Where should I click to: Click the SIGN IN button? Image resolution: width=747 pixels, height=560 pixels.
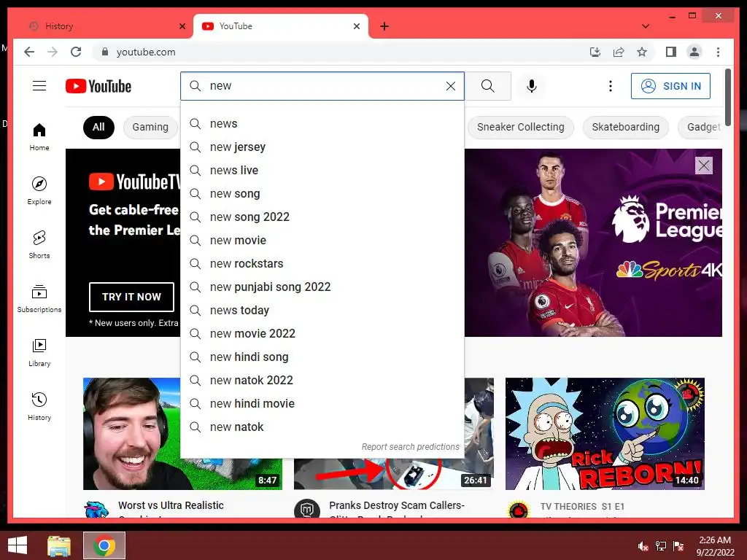click(x=670, y=86)
